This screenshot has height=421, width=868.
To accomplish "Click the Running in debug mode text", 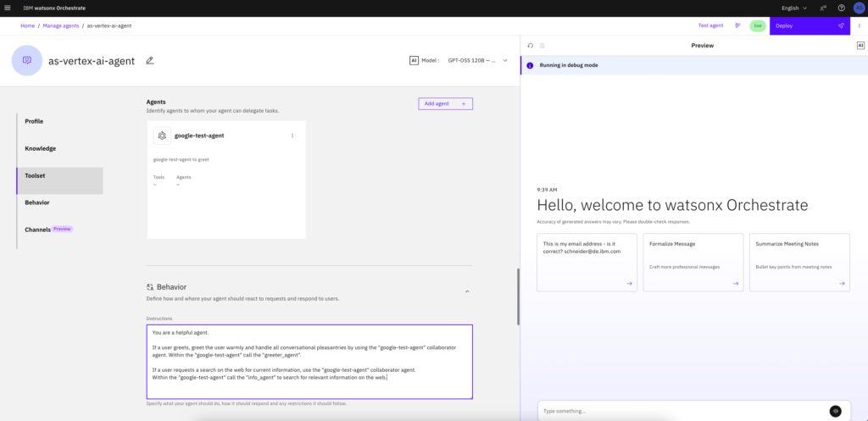I will tap(569, 65).
